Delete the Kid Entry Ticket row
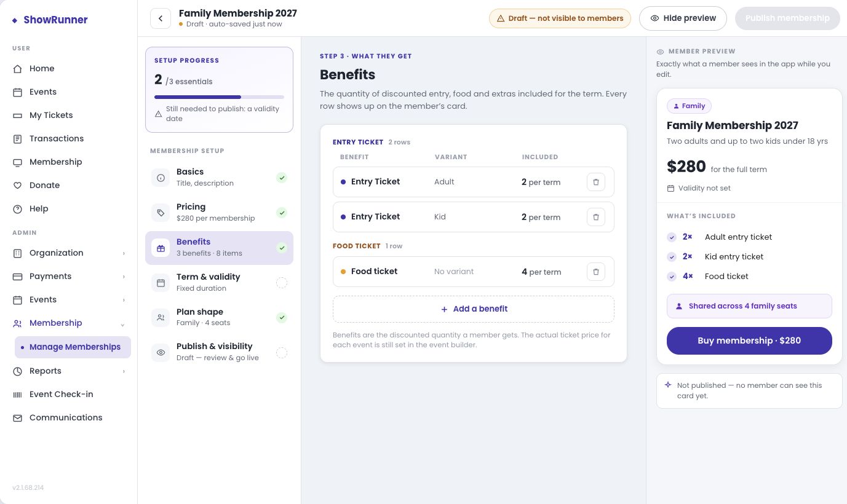The width and height of the screenshot is (847, 504). [x=596, y=217]
